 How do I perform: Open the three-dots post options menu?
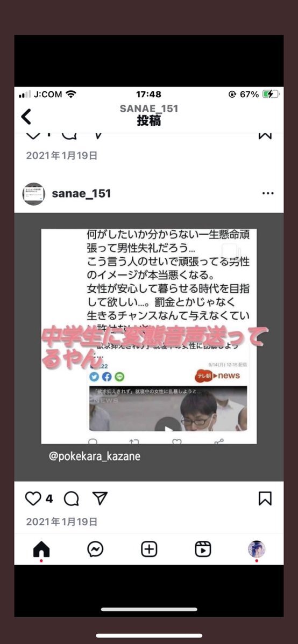coord(268,193)
